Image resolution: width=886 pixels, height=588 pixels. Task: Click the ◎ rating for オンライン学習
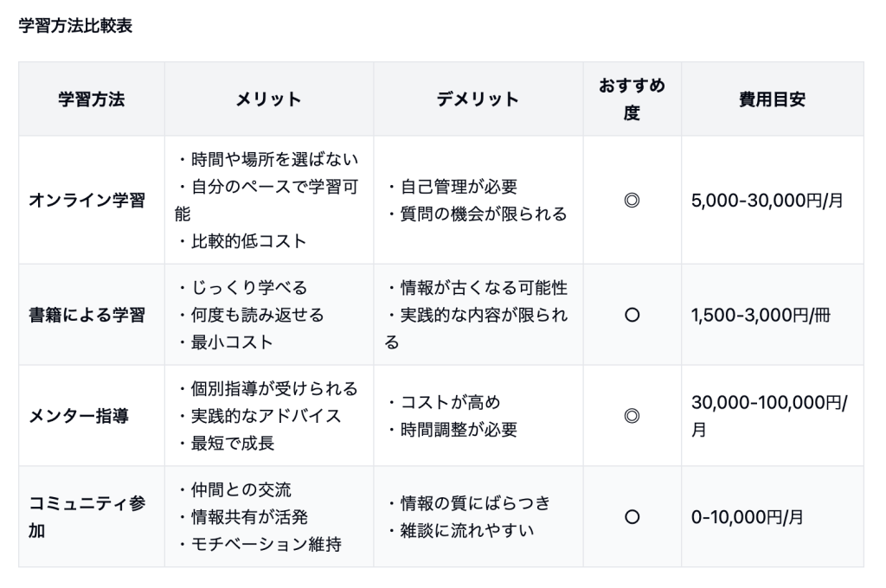[x=632, y=201]
